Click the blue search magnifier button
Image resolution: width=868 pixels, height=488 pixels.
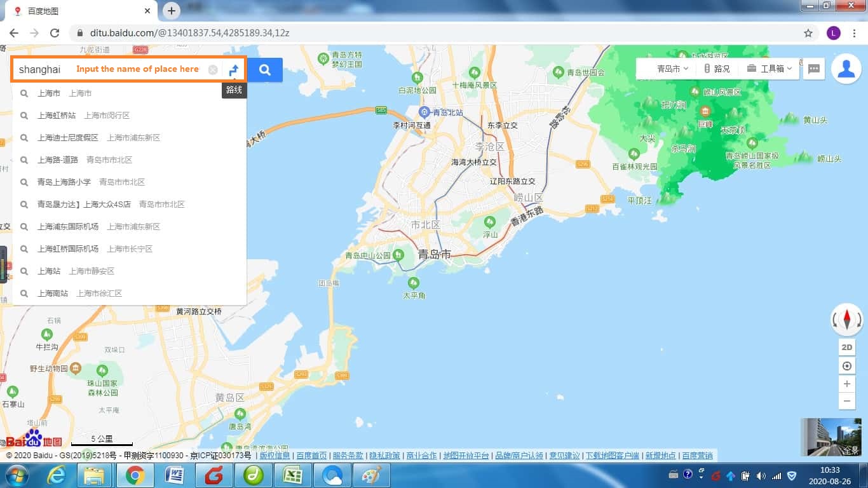pos(265,70)
